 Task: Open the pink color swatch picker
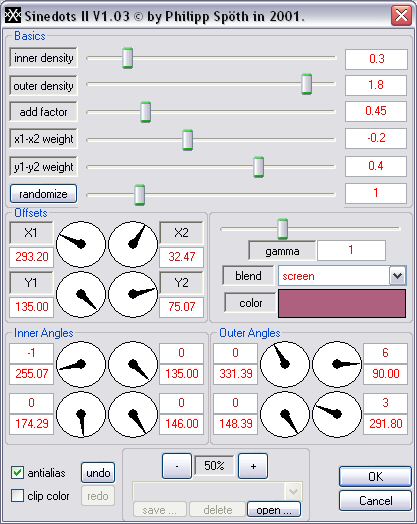[342, 303]
